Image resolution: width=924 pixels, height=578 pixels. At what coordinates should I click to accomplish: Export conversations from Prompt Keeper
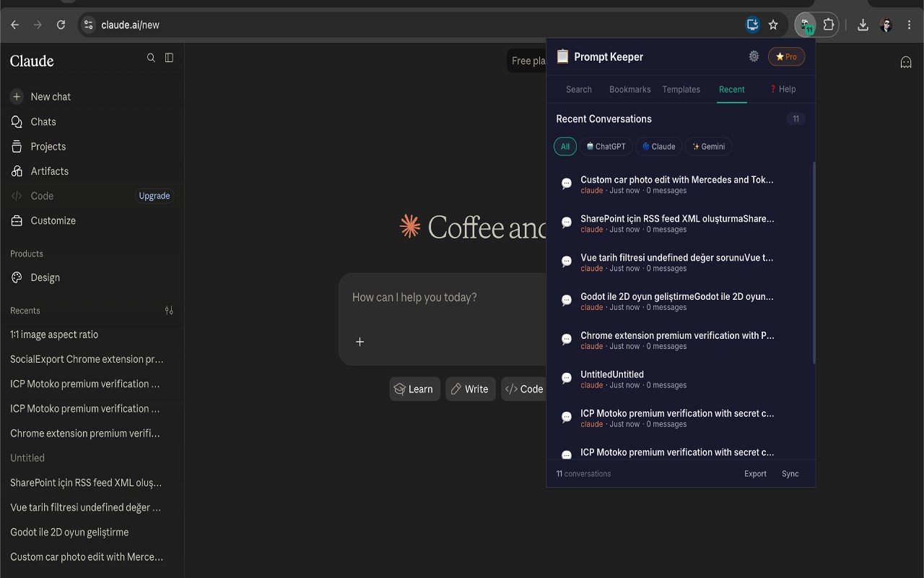(x=756, y=474)
